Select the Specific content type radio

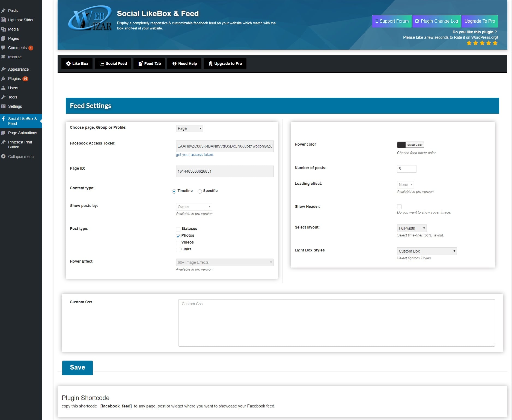(x=200, y=191)
